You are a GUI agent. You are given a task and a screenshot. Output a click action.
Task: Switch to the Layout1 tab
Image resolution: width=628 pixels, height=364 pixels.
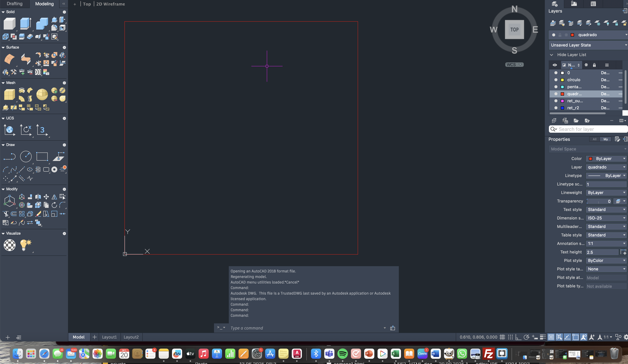(x=109, y=337)
